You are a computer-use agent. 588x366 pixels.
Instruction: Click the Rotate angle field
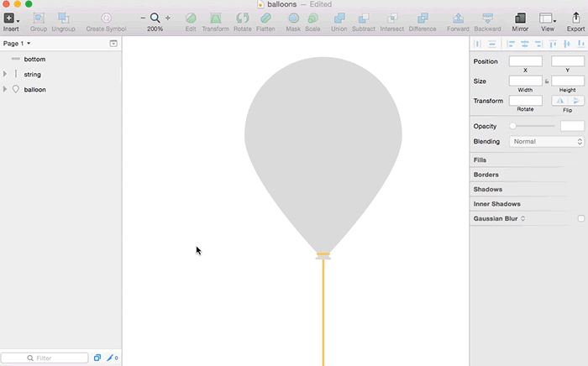tap(525, 101)
